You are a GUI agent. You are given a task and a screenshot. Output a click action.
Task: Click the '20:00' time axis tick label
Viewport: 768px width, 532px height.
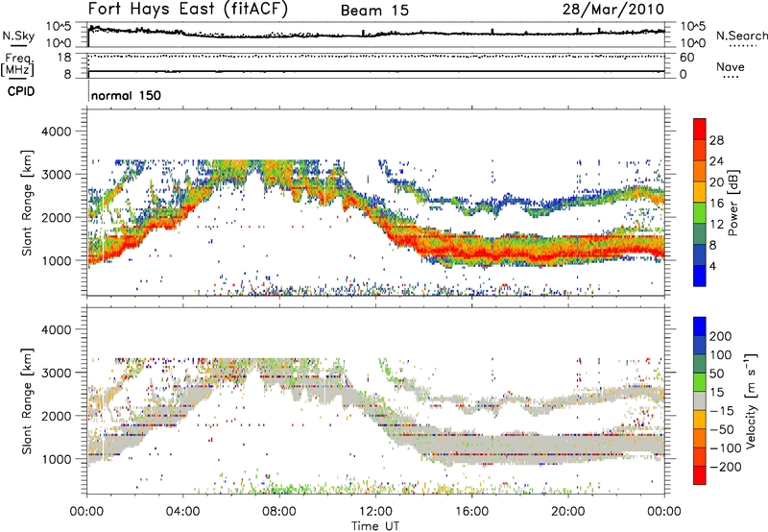click(567, 512)
